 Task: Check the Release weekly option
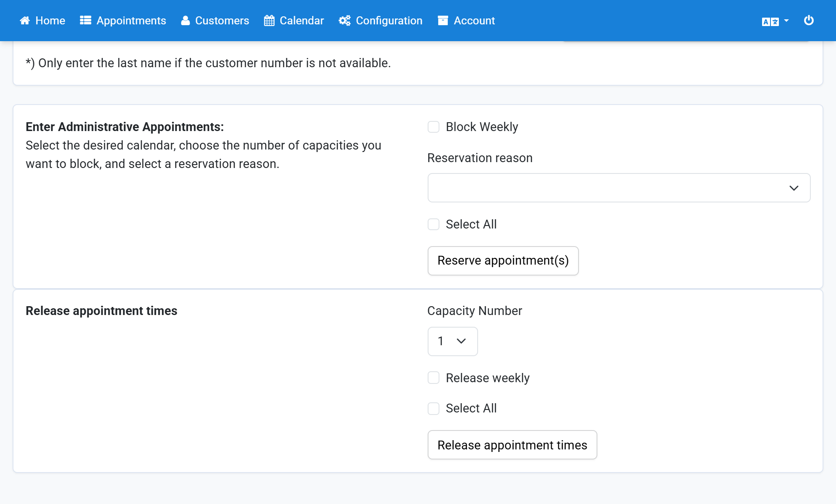[434, 378]
